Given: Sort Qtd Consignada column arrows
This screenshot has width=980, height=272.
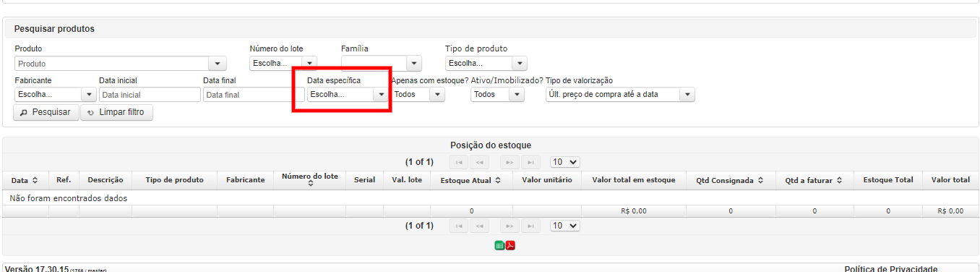Looking at the screenshot, I should pyautogui.click(x=762, y=180).
